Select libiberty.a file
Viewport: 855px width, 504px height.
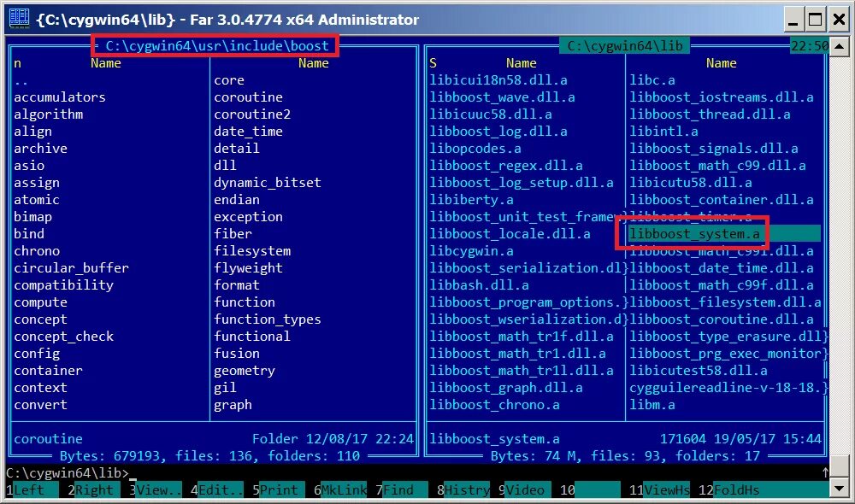tap(472, 199)
